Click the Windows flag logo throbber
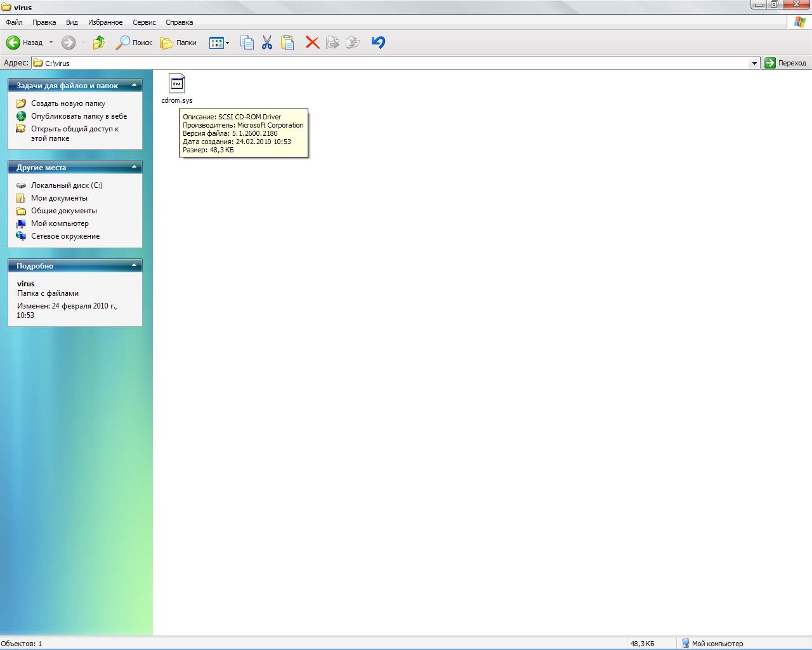Screen dimensions: 812x650 click(800, 22)
